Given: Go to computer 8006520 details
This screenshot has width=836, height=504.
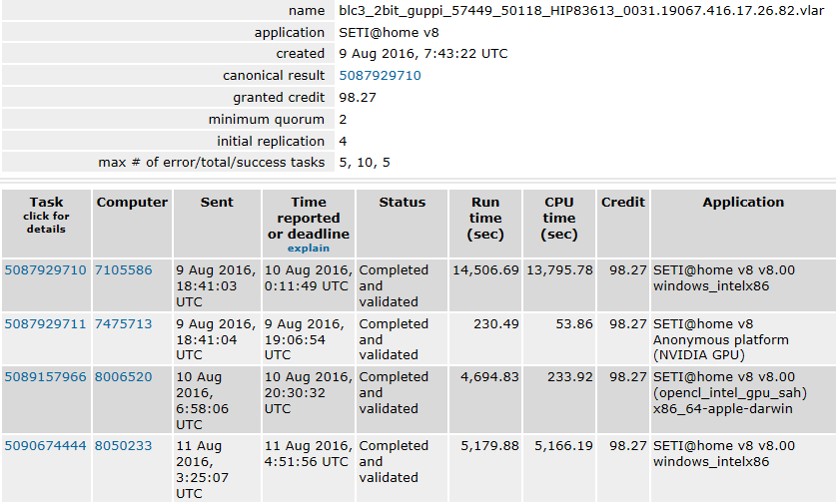Looking at the screenshot, I should click(123, 377).
